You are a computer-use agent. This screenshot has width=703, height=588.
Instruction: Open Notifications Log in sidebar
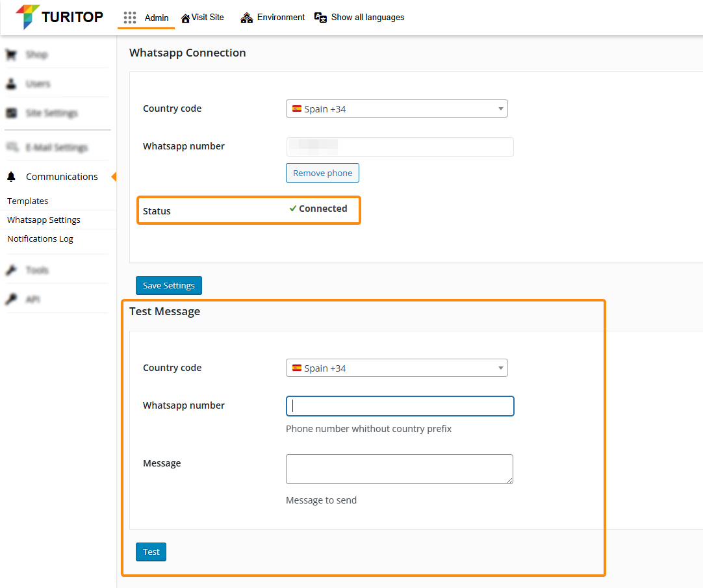(40, 239)
